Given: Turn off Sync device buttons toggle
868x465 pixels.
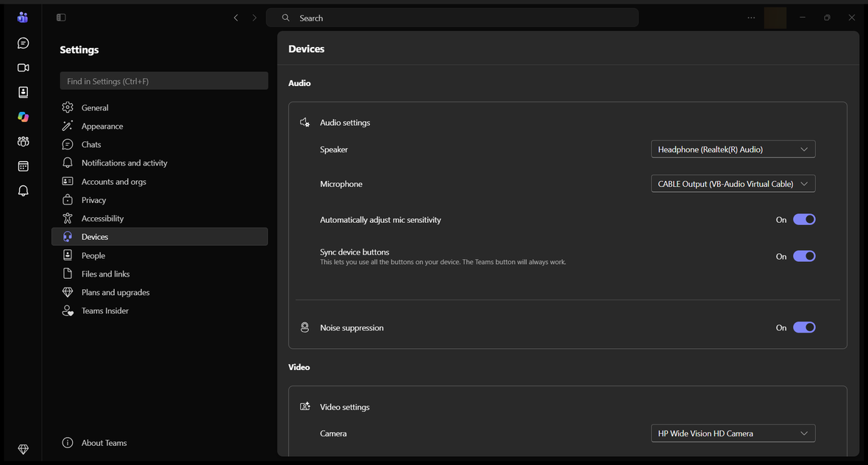Looking at the screenshot, I should click(804, 256).
